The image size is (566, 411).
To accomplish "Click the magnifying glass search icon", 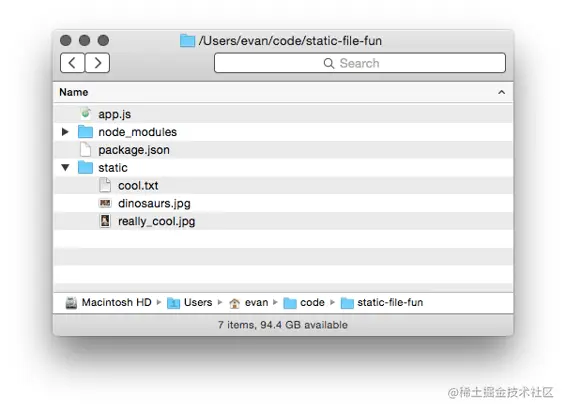I will (328, 64).
